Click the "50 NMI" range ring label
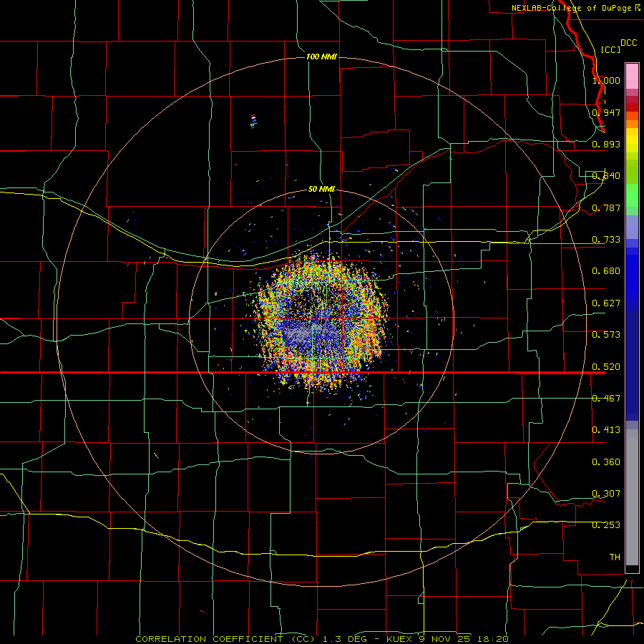 [x=321, y=189]
